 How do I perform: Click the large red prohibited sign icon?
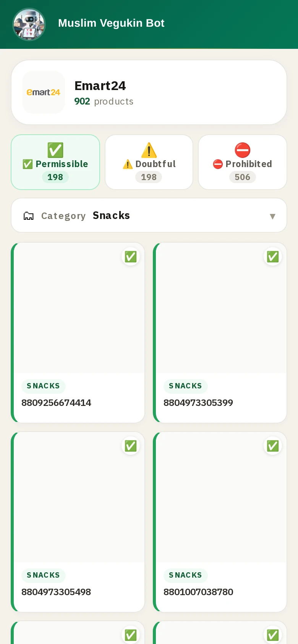[243, 150]
